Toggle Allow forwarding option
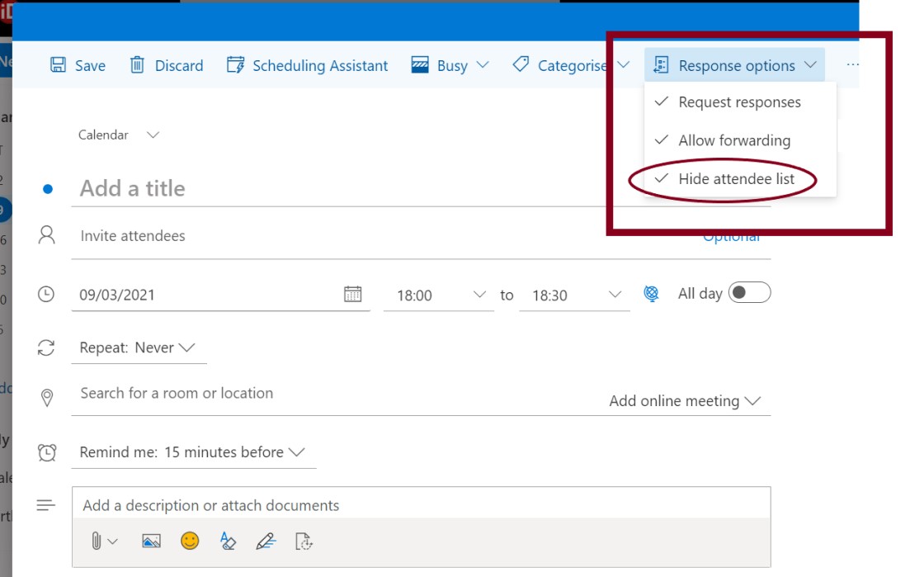 (733, 140)
